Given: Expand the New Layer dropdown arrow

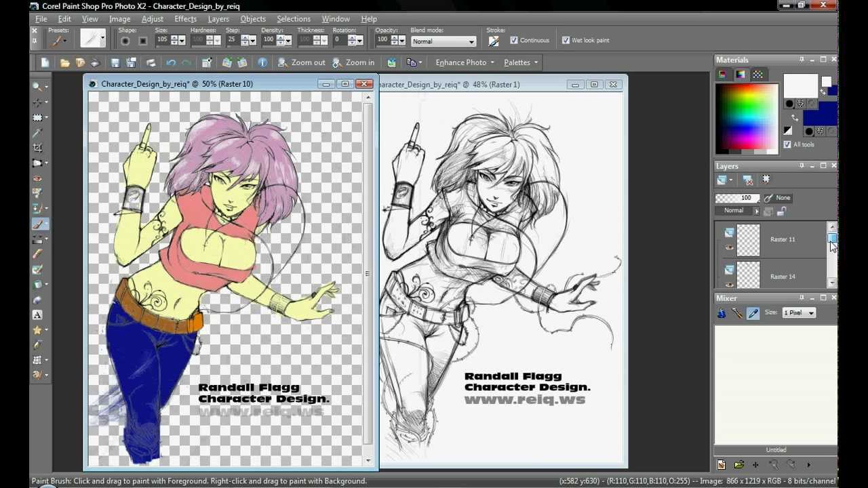Looking at the screenshot, I should coord(730,180).
